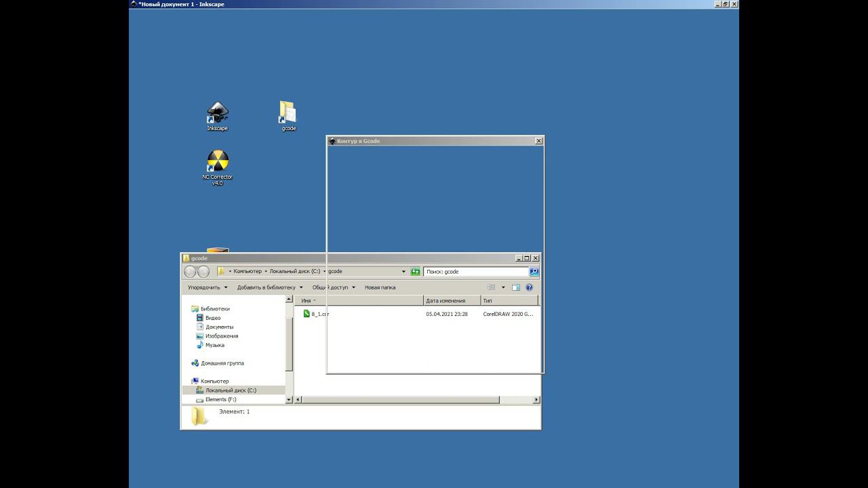Expand address bar history dropdown arrow
The height and width of the screenshot is (488, 868).
[x=403, y=272]
